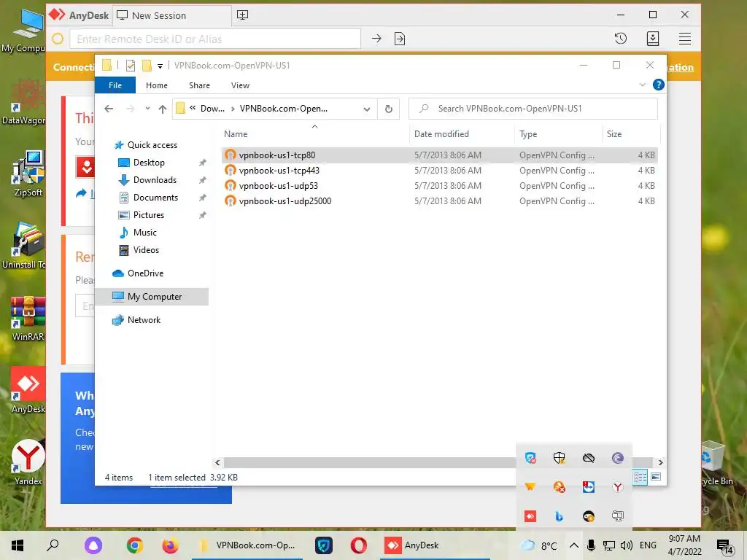
Task: Expand the Explorer ribbon chevron
Action: pos(642,85)
